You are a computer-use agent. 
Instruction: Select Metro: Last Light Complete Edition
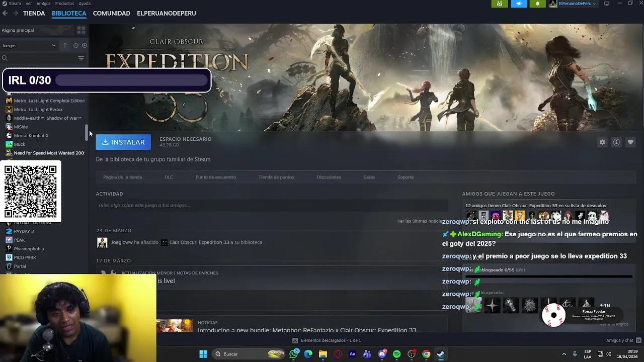45,101
